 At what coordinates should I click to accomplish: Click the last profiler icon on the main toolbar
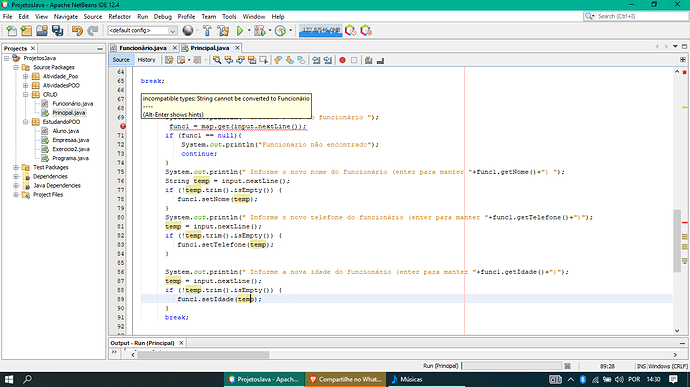click(366, 31)
